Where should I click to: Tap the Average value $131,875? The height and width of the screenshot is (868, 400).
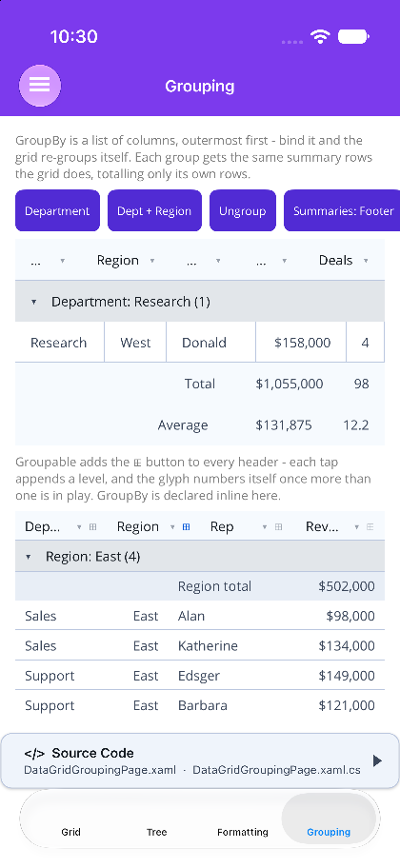[284, 425]
